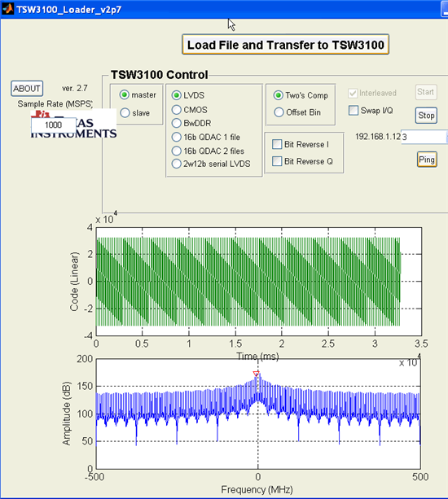Click the ver. 2.7 label
448x499 pixels.
coord(75,88)
